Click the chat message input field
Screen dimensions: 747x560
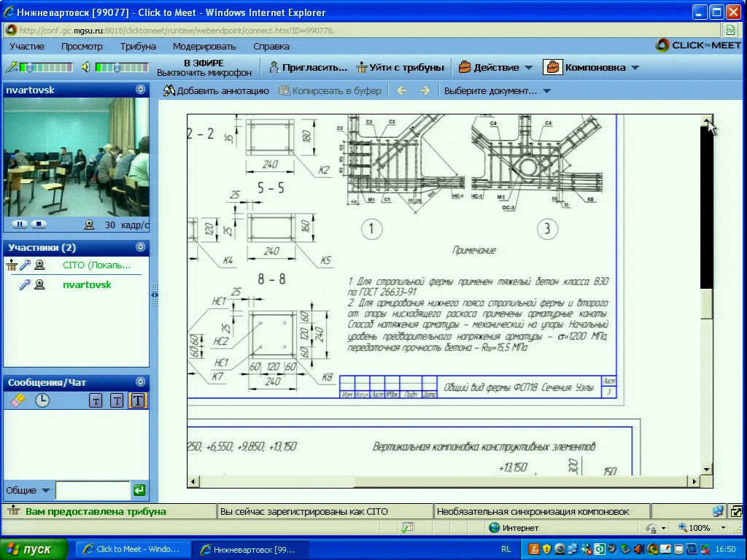[x=93, y=490]
